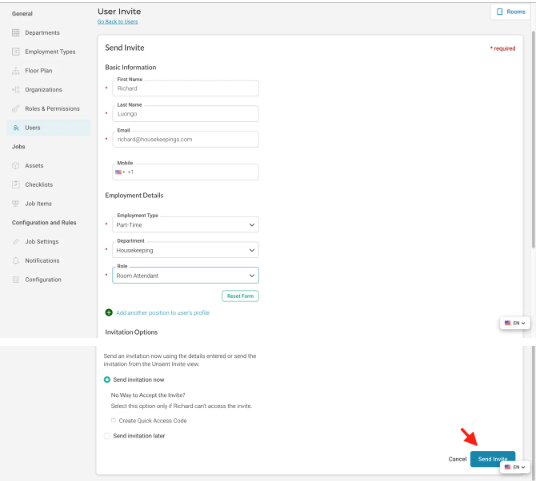
Task: Click the Rooms icon at top right
Action: 500,12
